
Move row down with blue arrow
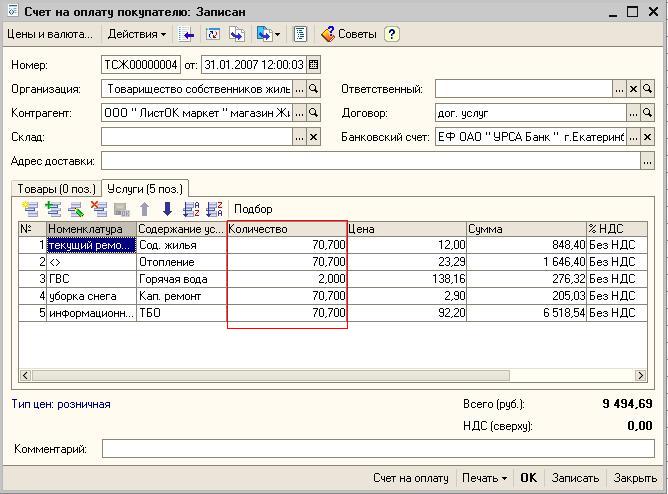[x=167, y=209]
